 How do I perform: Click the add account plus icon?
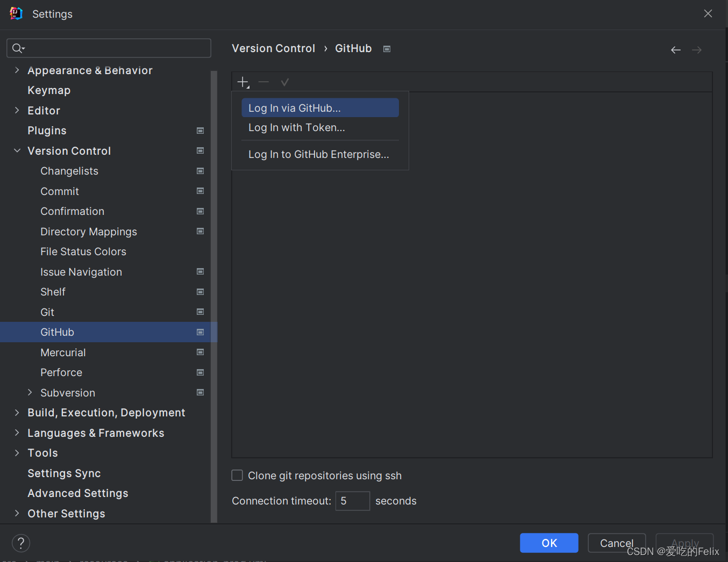click(243, 82)
